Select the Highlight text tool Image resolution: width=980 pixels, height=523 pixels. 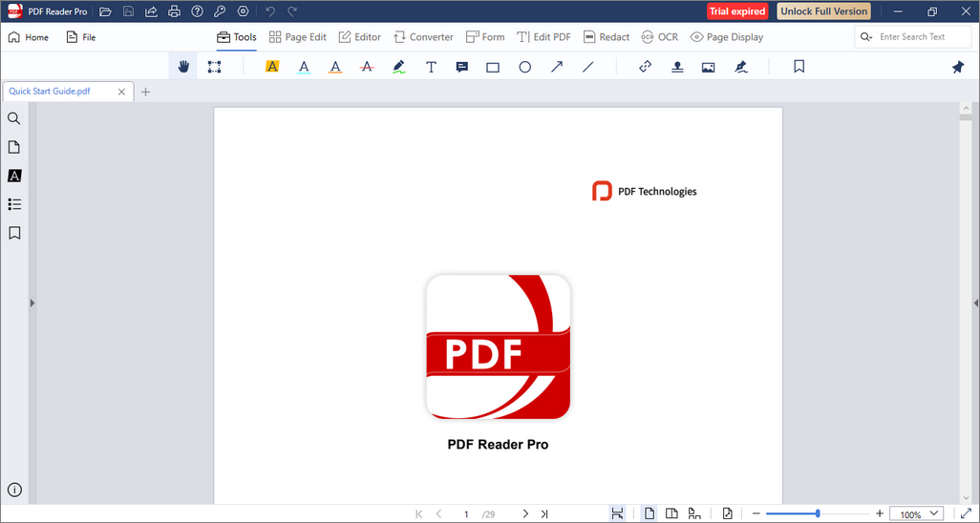[272, 66]
